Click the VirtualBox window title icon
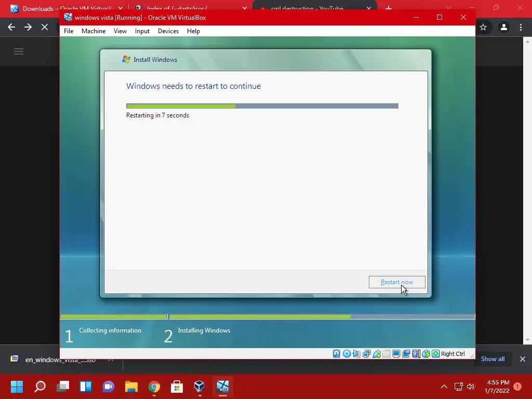 [68, 17]
